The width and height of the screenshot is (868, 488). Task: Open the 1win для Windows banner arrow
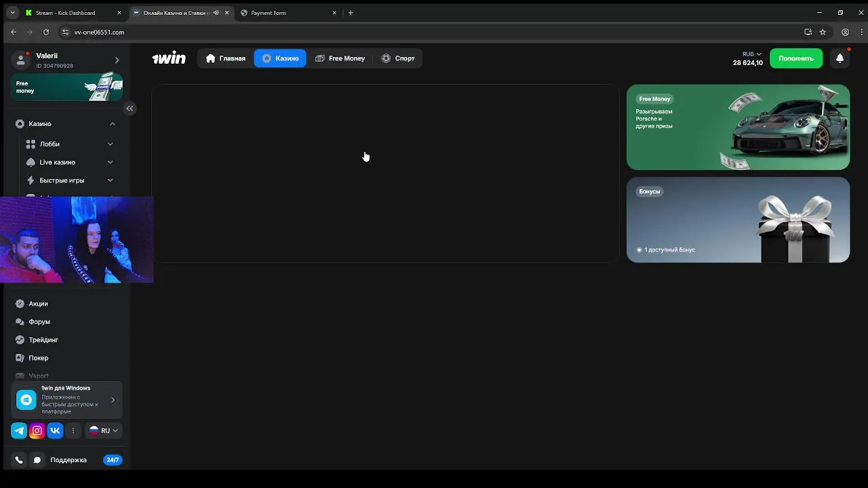click(113, 400)
